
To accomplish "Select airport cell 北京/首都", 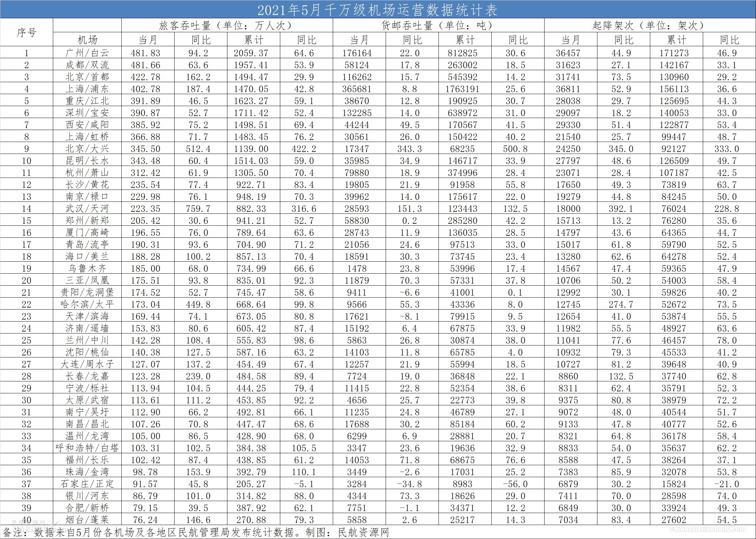I will pyautogui.click(x=87, y=77).
